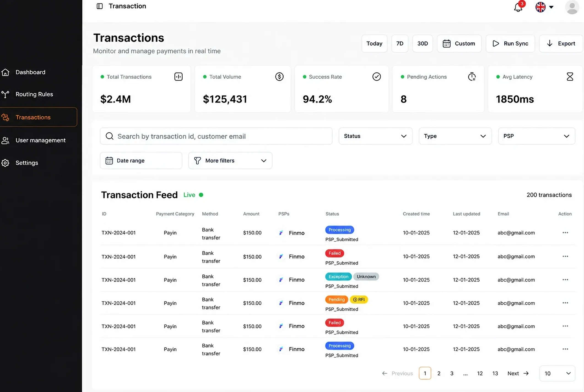Image resolution: width=584 pixels, height=392 pixels.
Task: Expand the More filters dropdown
Action: [230, 161]
